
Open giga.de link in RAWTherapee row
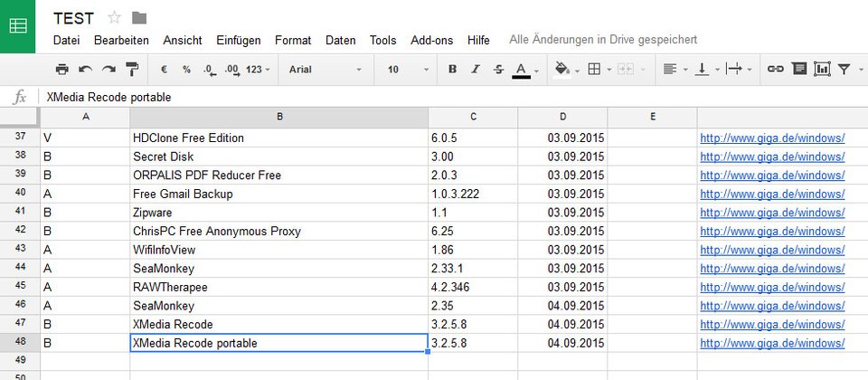[x=772, y=288]
